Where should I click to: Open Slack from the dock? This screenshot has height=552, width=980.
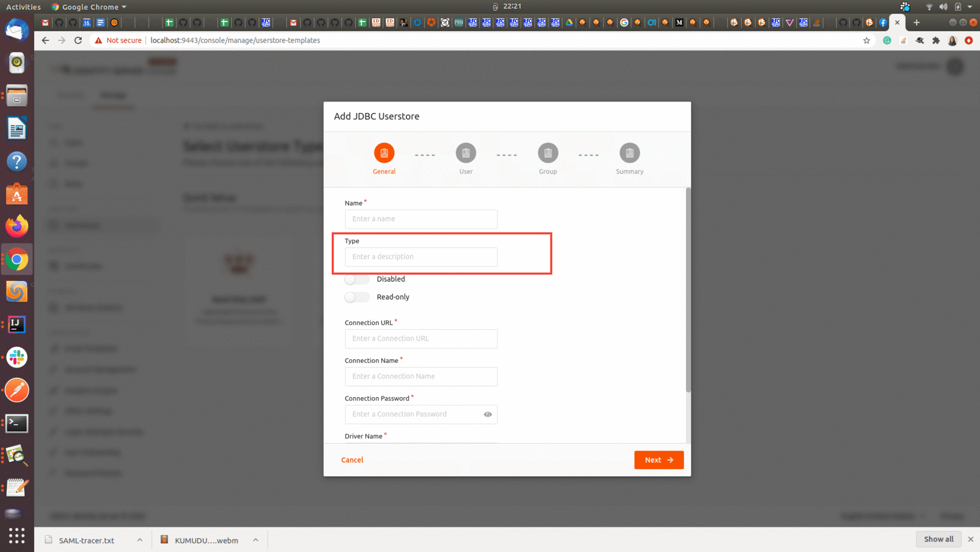(x=17, y=357)
